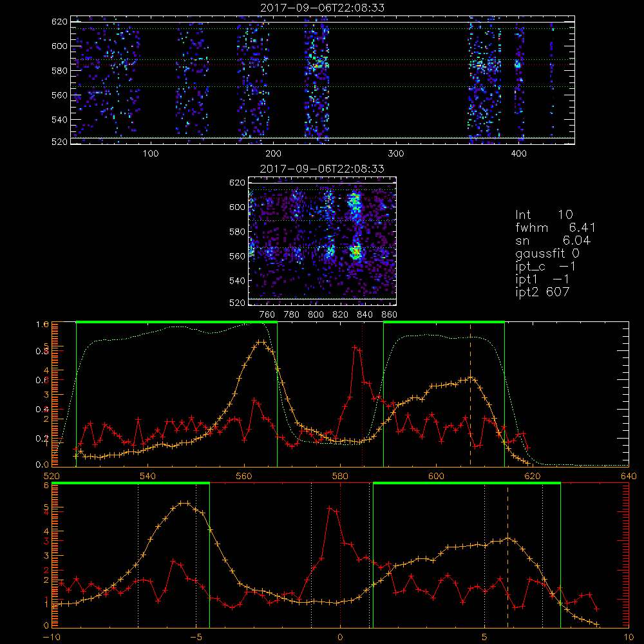The height and width of the screenshot is (644, 644).
Task: Select the "fwhm 6.41" readout
Action: [x=555, y=227]
